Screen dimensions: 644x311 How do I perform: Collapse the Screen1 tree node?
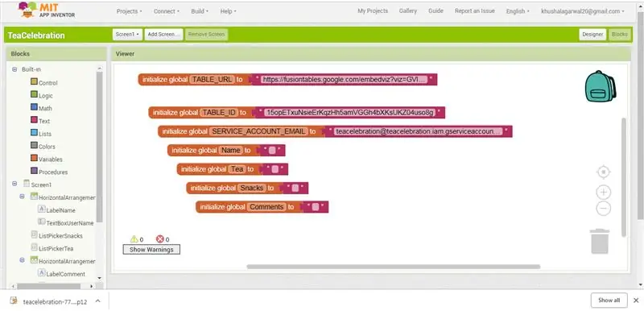tap(14, 185)
